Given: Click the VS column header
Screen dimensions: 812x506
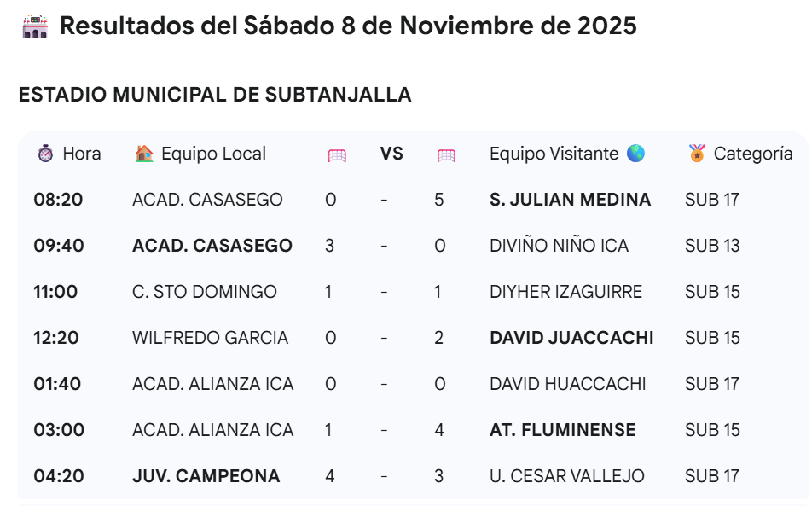Looking at the screenshot, I should 391,154.
